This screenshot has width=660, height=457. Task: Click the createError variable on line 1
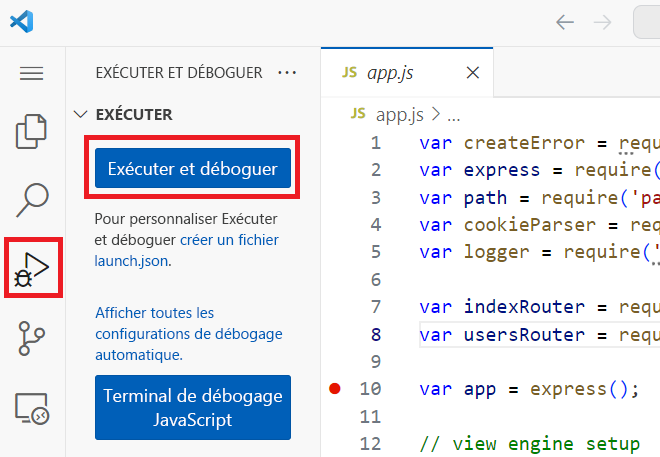pos(524,143)
